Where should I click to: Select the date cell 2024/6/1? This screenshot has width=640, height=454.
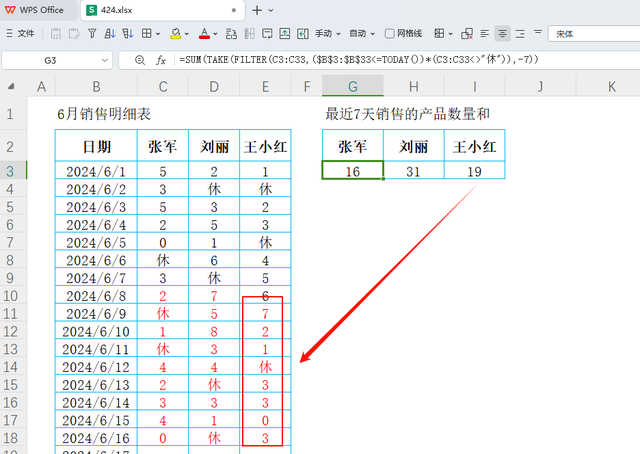[96, 171]
